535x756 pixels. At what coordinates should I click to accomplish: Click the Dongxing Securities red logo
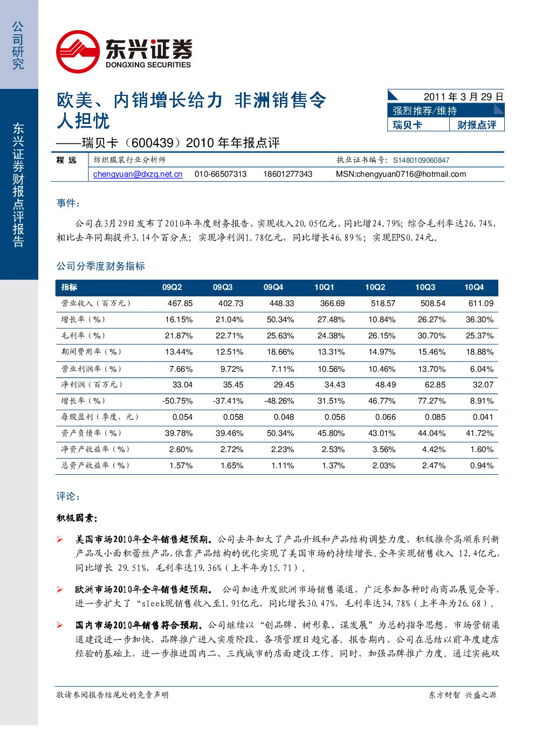78,52
